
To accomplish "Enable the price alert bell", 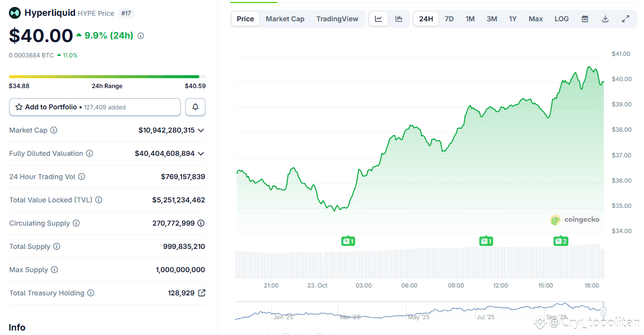I will pyautogui.click(x=195, y=107).
